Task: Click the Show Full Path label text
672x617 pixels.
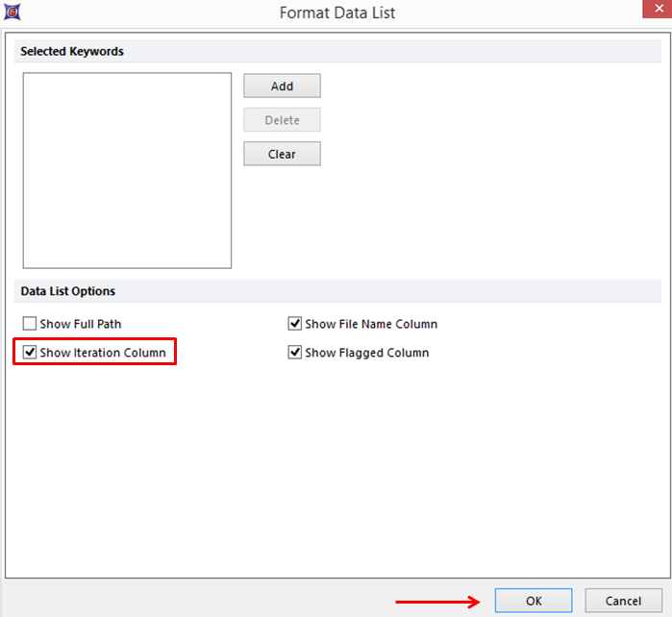Action: coord(81,324)
